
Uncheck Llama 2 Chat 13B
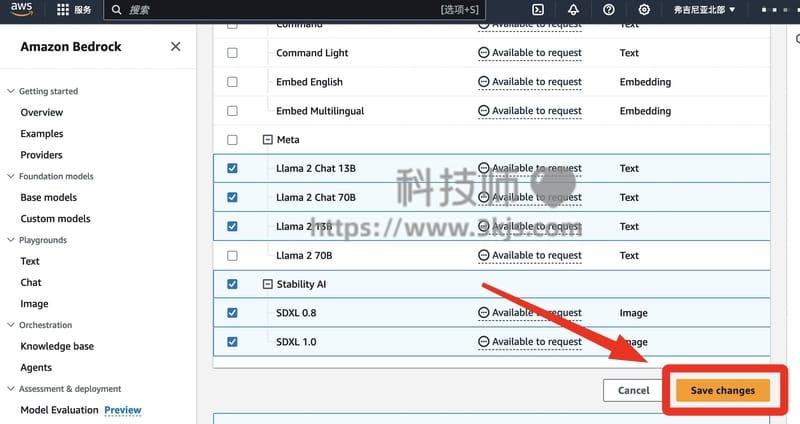[x=232, y=168]
